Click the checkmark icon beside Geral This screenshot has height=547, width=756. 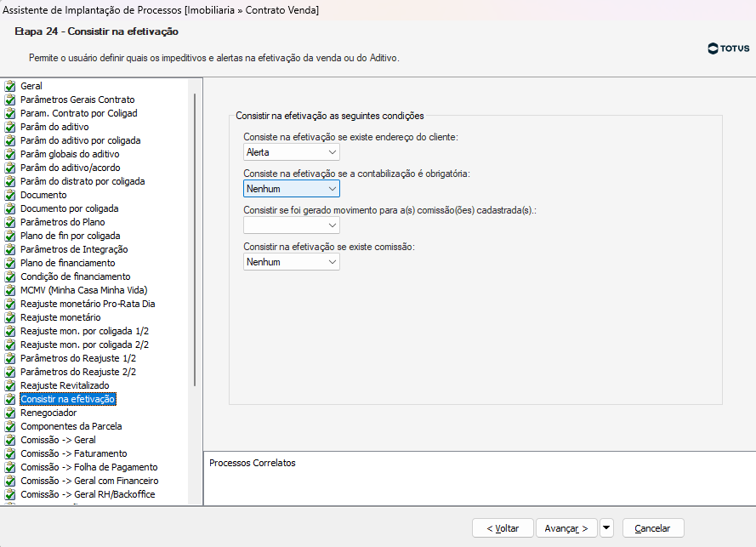(10, 86)
